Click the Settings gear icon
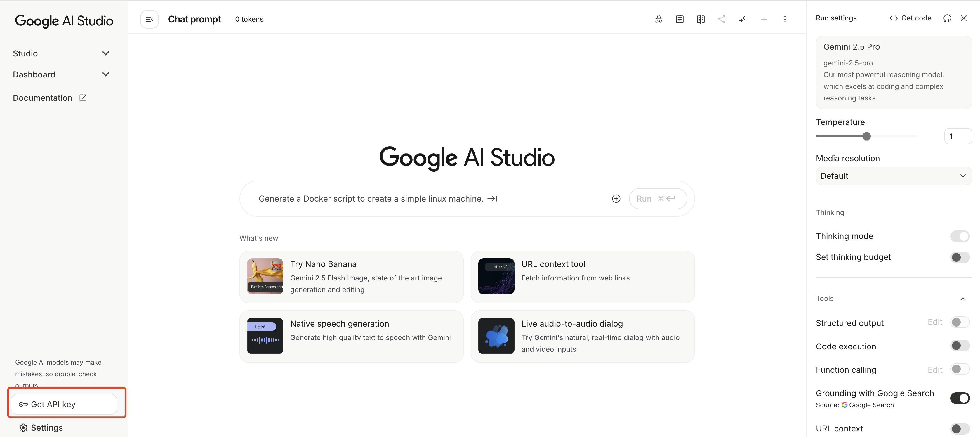980x437 pixels. tap(23, 427)
